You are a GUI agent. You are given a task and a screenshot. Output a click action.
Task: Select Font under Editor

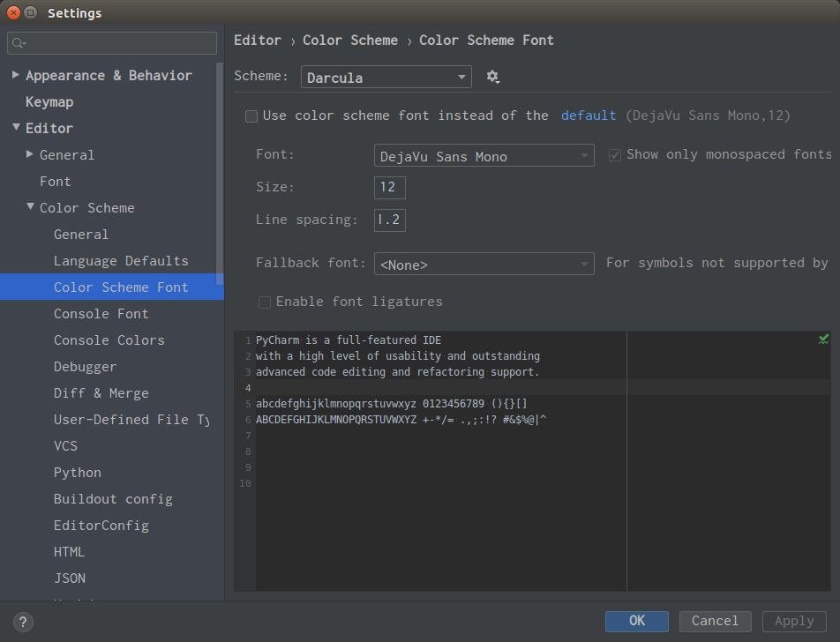pos(56,182)
